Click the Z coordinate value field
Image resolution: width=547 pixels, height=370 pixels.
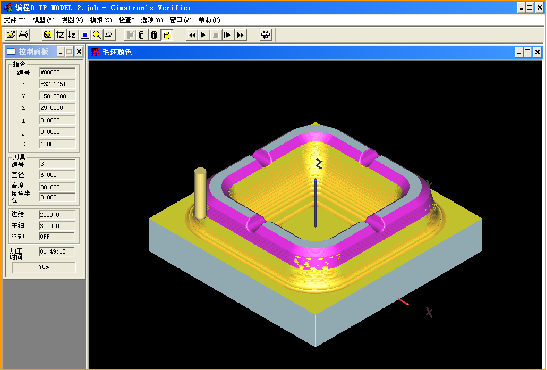click(57, 108)
